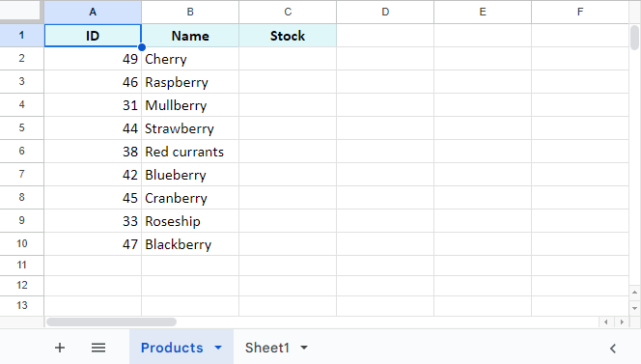This screenshot has width=641, height=364.
Task: Click the vertical scroll down arrow
Action: point(634,308)
